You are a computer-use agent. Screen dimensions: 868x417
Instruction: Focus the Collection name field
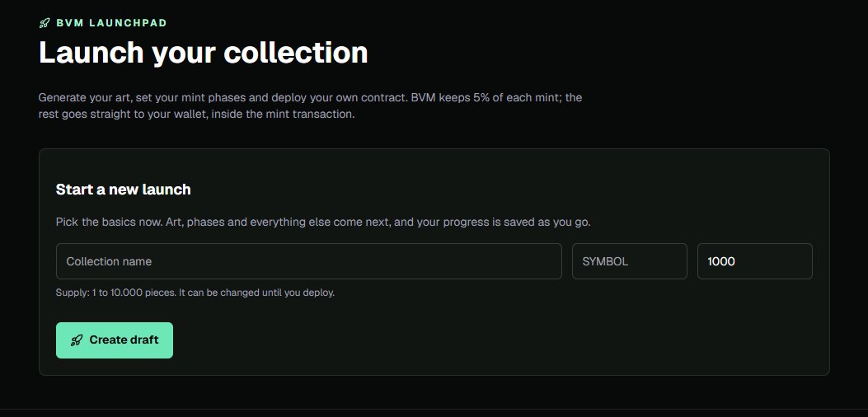pyautogui.click(x=309, y=261)
